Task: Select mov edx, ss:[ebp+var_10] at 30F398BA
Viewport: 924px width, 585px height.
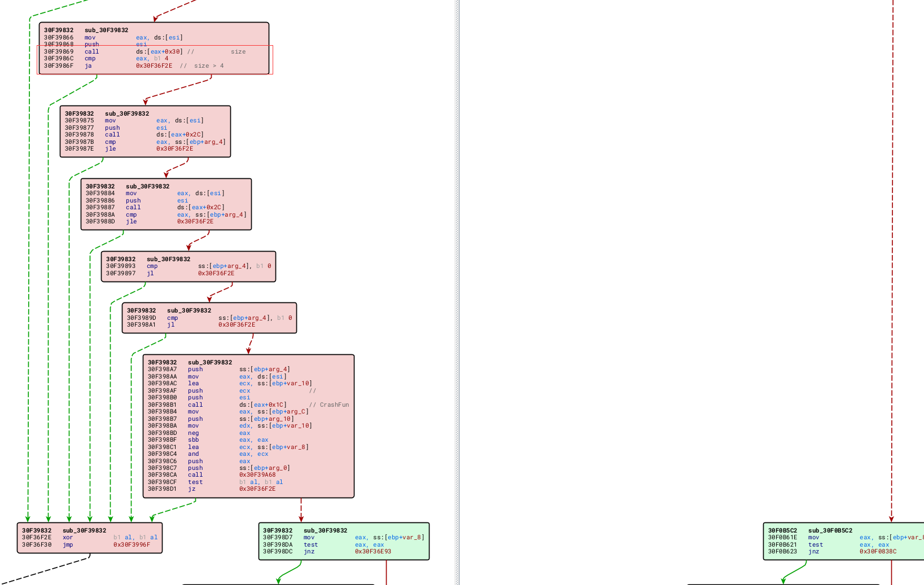Action: pyautogui.click(x=230, y=426)
